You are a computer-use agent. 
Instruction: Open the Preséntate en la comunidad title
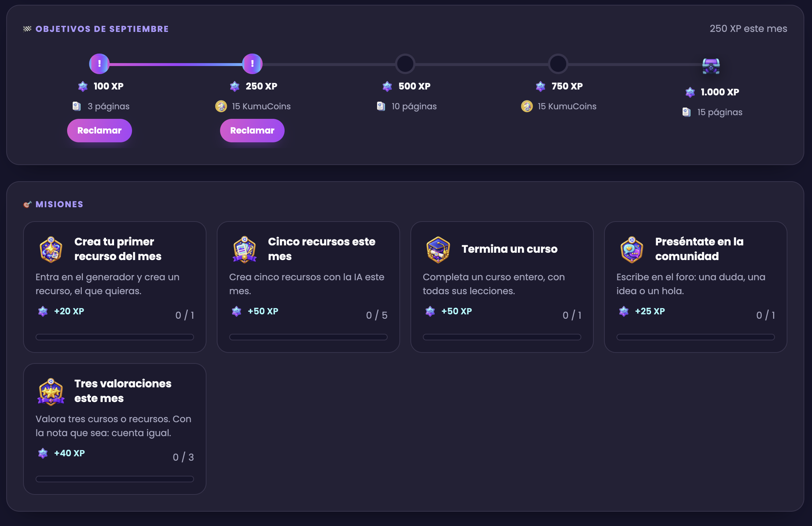tap(699, 249)
